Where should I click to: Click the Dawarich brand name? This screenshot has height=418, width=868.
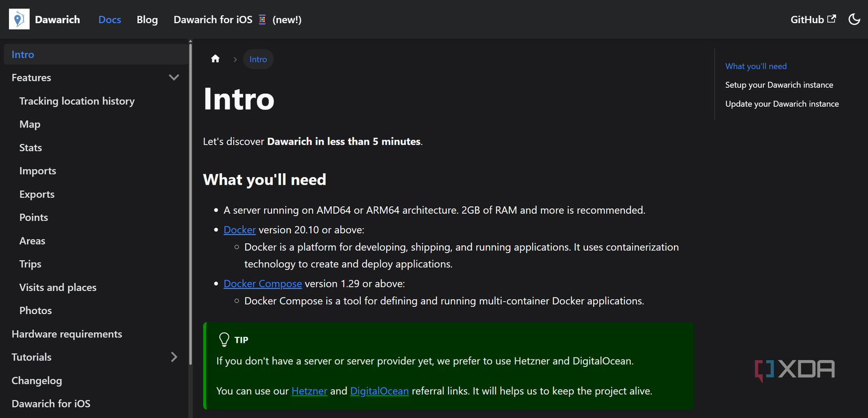click(57, 19)
